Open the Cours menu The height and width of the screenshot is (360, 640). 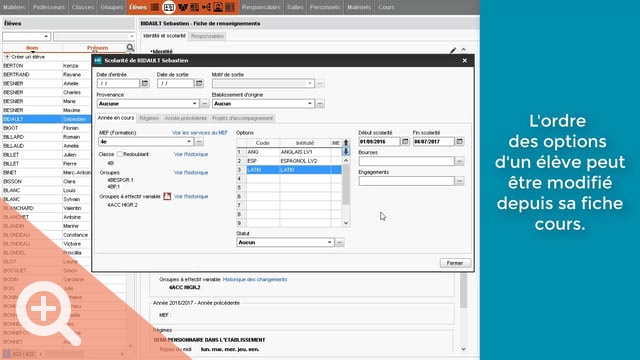click(x=386, y=7)
